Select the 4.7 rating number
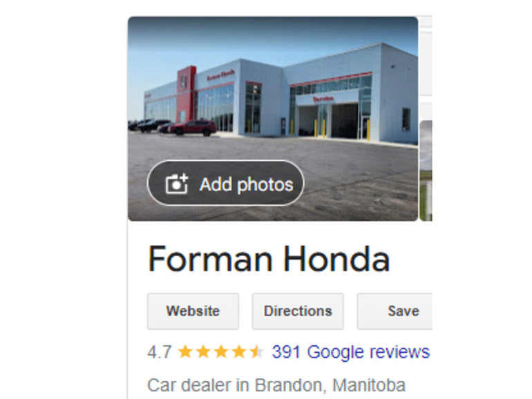532x399 pixels. (x=159, y=352)
